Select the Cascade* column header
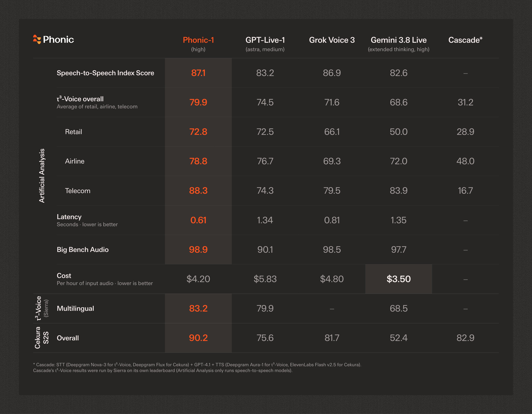532x414 pixels. (x=465, y=40)
